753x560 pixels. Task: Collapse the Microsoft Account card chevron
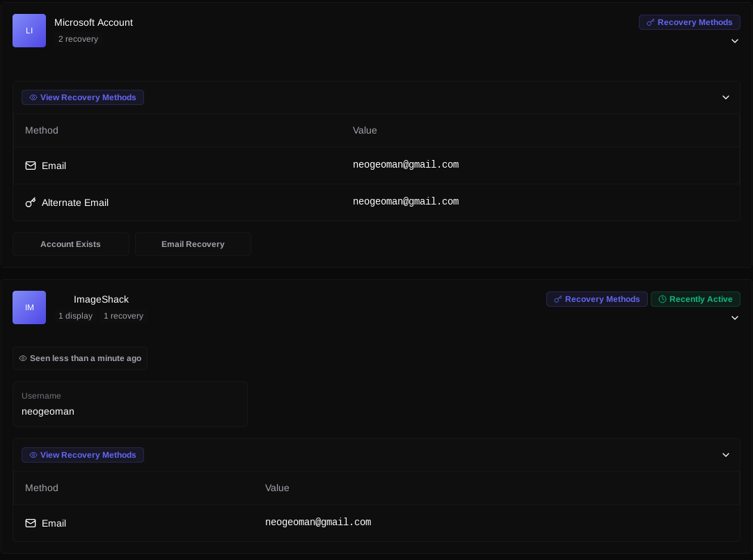[734, 41]
